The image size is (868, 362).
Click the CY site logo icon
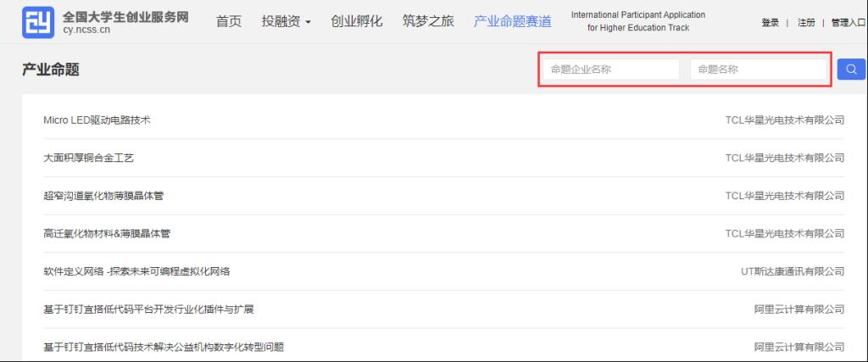[x=38, y=22]
